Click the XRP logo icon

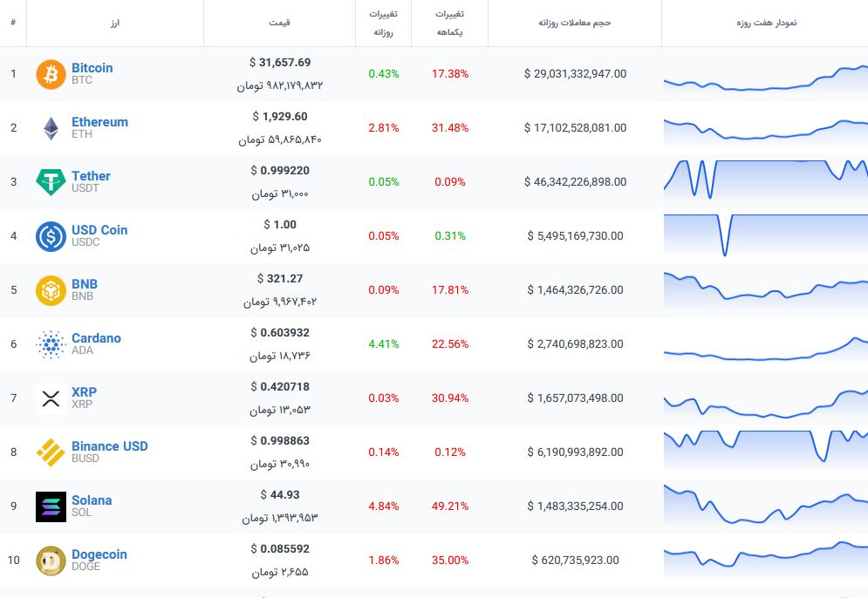point(51,398)
